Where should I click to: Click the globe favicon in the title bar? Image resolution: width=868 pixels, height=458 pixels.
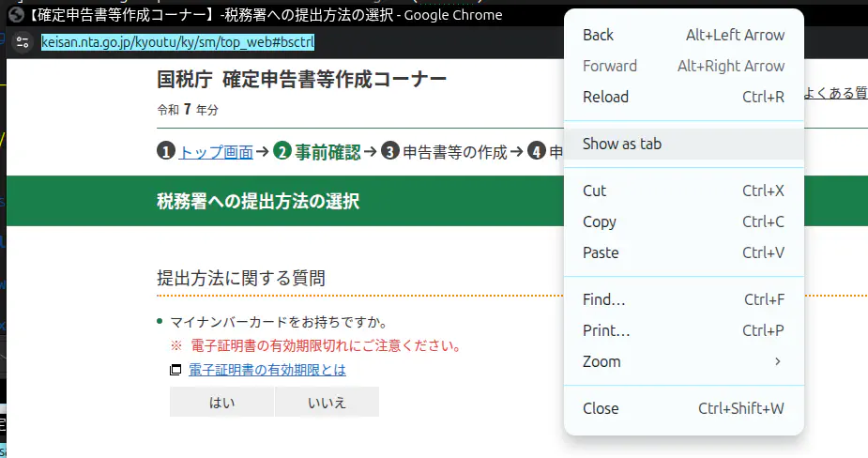click(x=15, y=15)
